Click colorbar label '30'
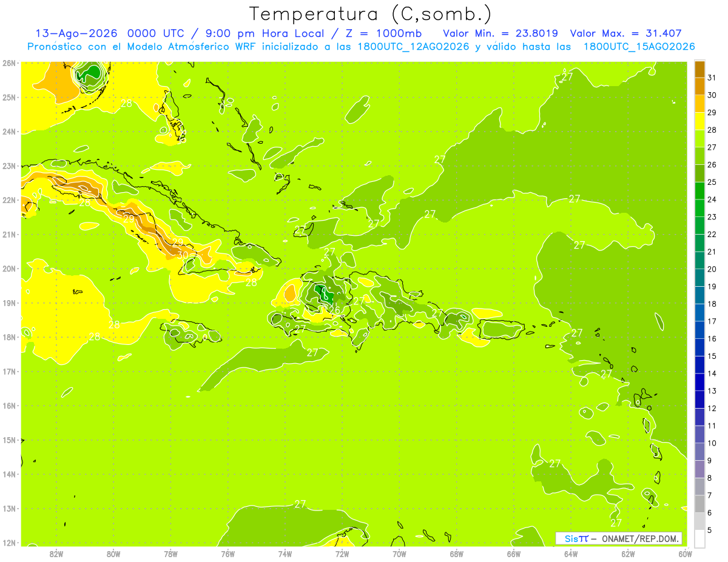This screenshot has height=562, width=728. click(712, 95)
